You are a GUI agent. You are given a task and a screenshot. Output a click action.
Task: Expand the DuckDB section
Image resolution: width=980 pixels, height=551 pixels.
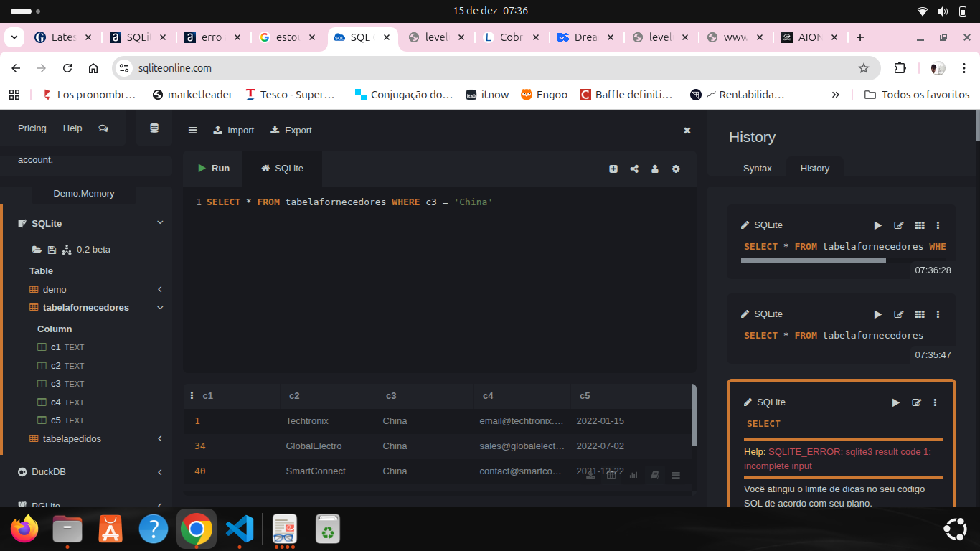point(160,472)
